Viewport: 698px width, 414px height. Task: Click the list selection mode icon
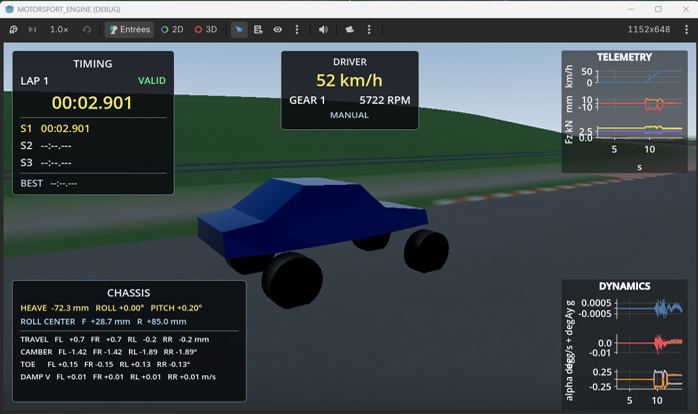click(258, 29)
